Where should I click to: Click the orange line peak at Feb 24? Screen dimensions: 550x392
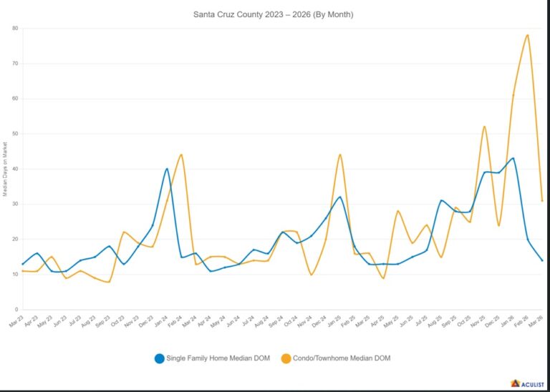(181, 155)
